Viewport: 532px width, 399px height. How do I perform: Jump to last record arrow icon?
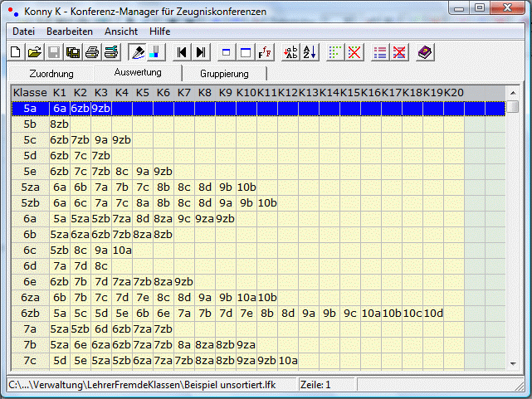pos(201,52)
